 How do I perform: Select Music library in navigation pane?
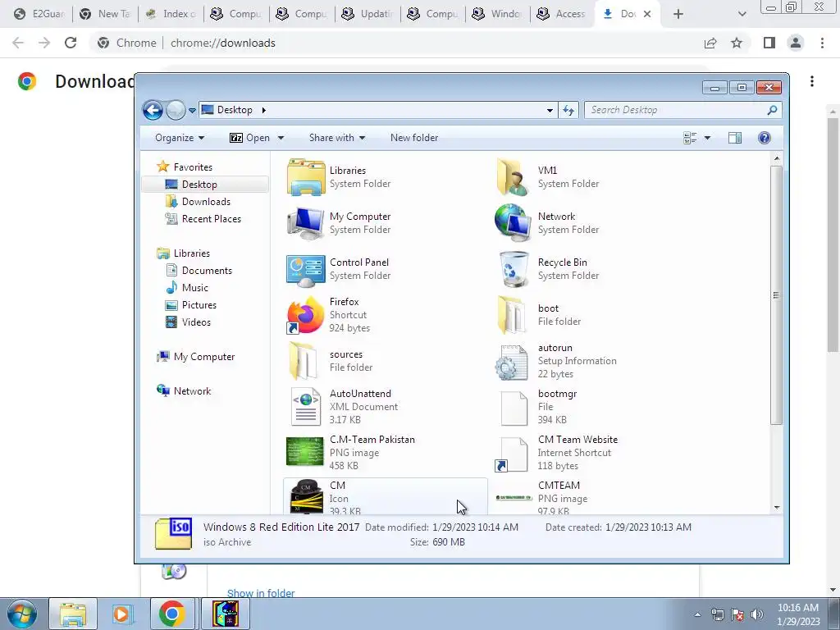coord(195,288)
